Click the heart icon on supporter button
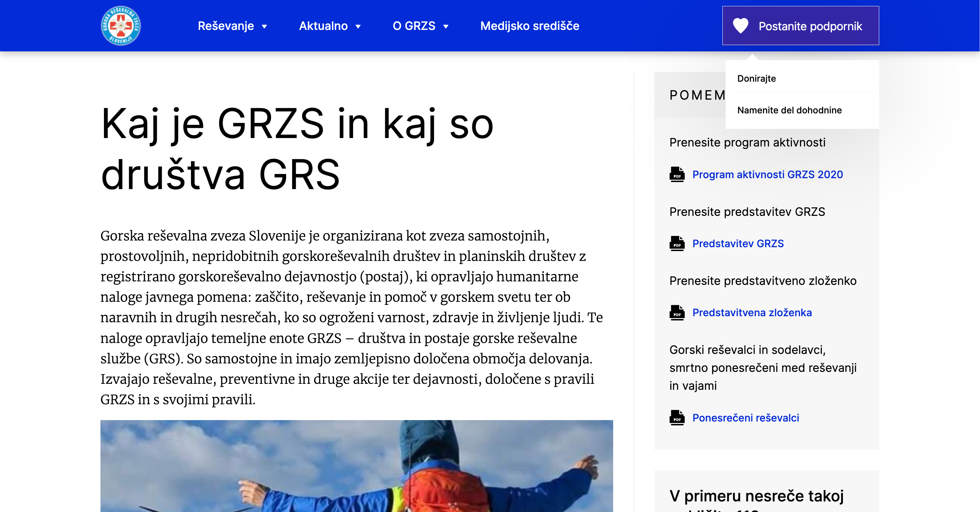The width and height of the screenshot is (980, 512). pyautogui.click(x=740, y=26)
